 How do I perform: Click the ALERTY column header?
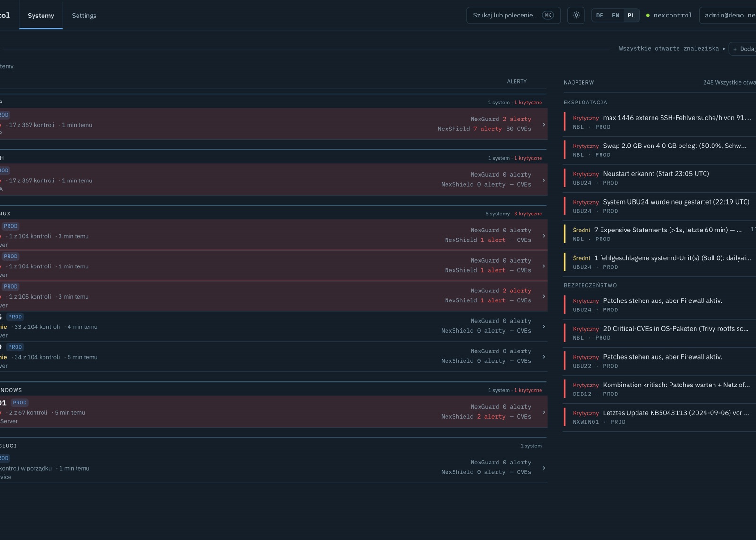pos(517,81)
